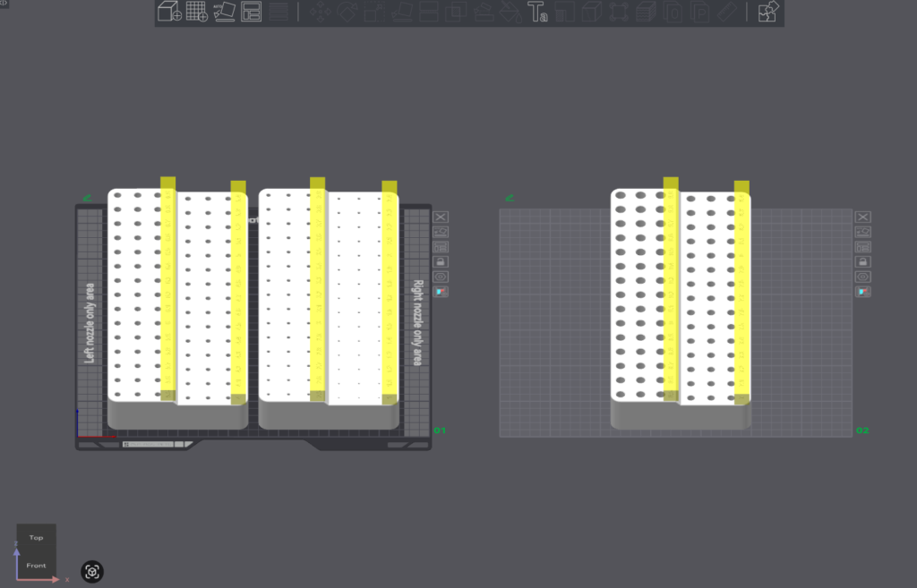
Task: Toggle the lock icon on plate 02
Action: (863, 261)
